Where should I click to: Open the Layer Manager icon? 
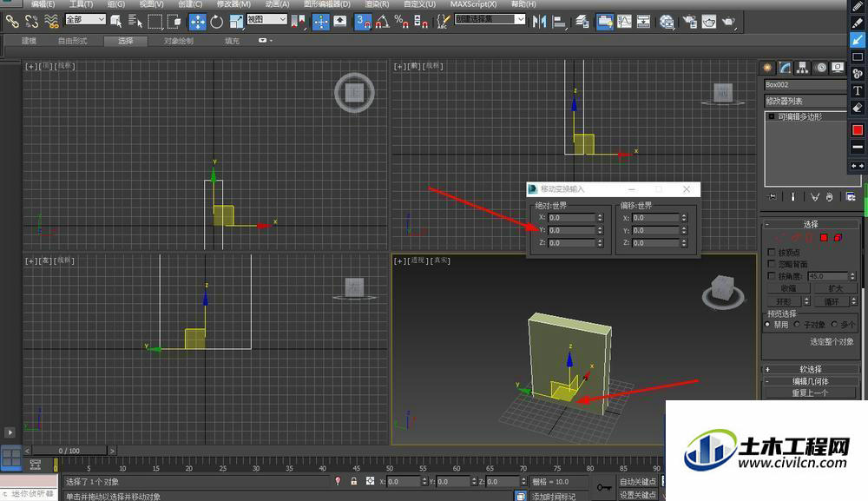tap(582, 22)
